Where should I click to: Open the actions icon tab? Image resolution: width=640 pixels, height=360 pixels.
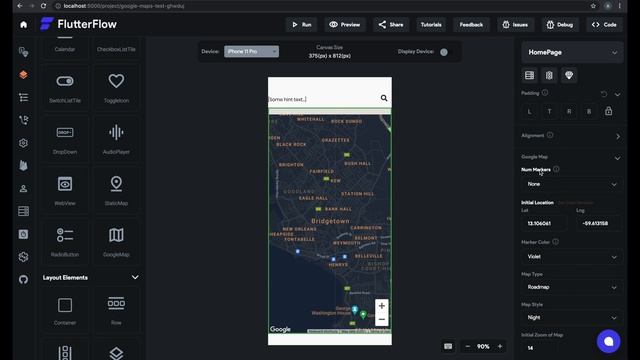pos(549,75)
